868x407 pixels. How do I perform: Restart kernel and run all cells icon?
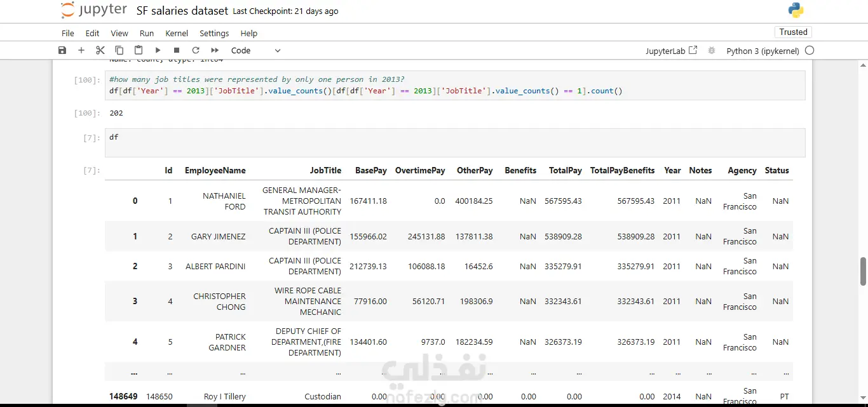[215, 50]
